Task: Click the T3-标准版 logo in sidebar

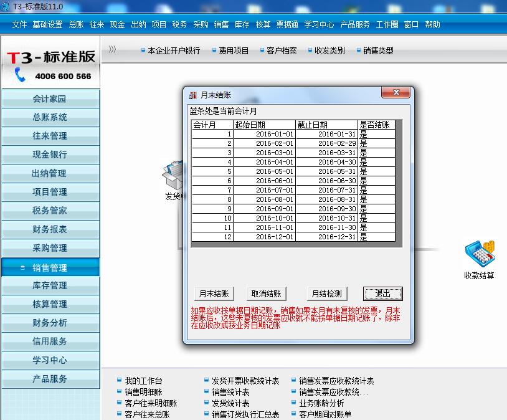Action: coord(51,57)
